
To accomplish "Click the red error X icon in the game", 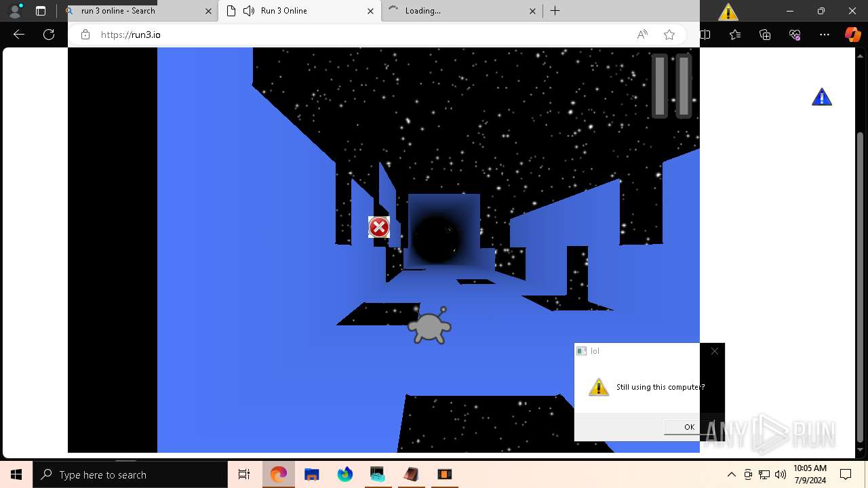I will coord(379,227).
